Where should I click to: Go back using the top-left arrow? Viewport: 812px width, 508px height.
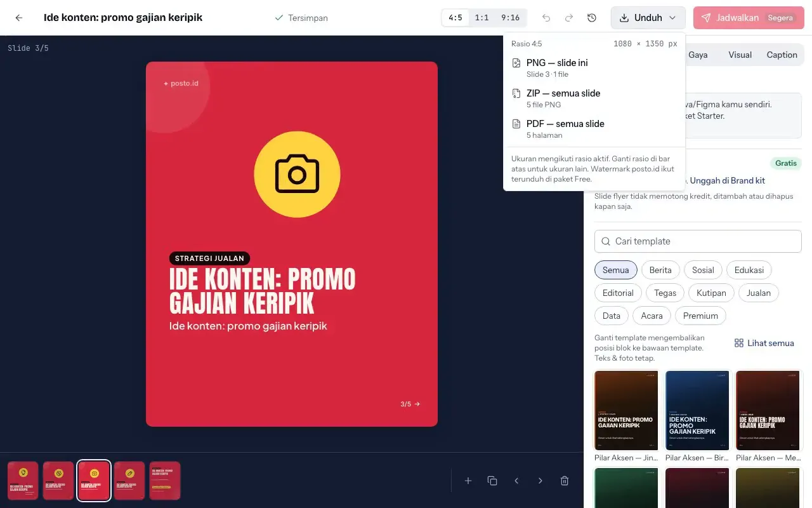(x=19, y=18)
